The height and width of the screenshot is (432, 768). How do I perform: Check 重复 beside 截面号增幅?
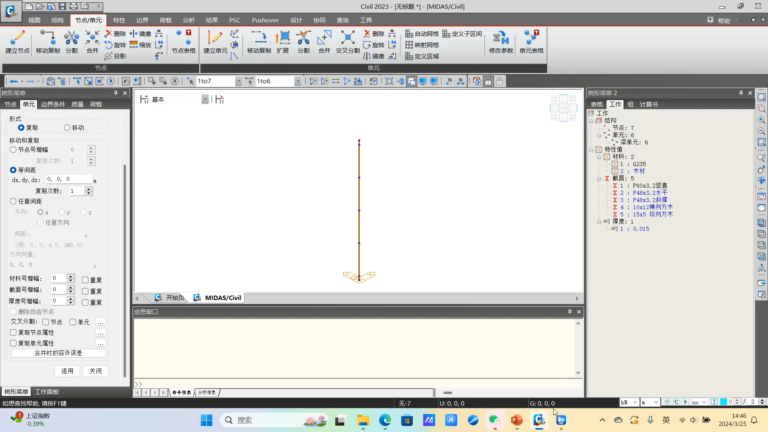(85, 291)
